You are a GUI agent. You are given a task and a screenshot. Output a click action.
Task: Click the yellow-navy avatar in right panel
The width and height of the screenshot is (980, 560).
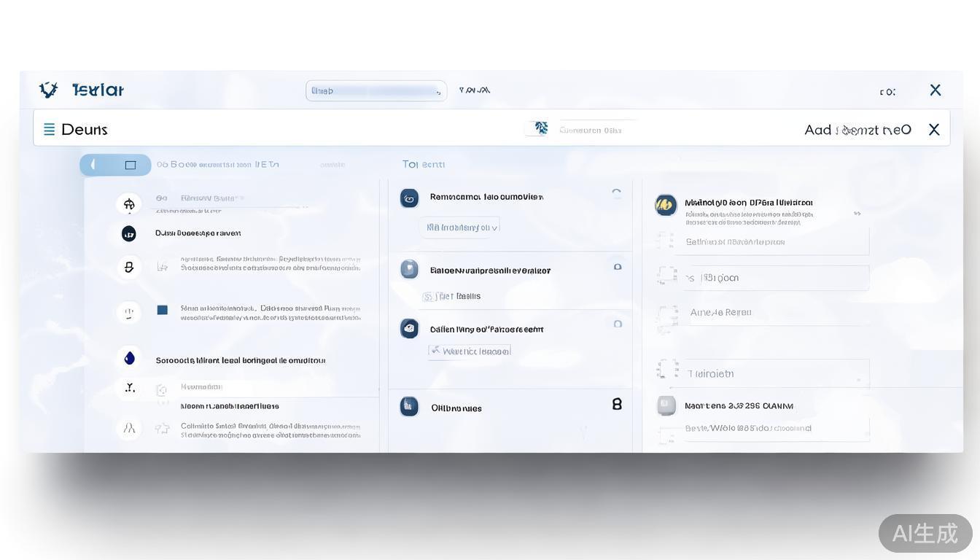pyautogui.click(x=665, y=206)
